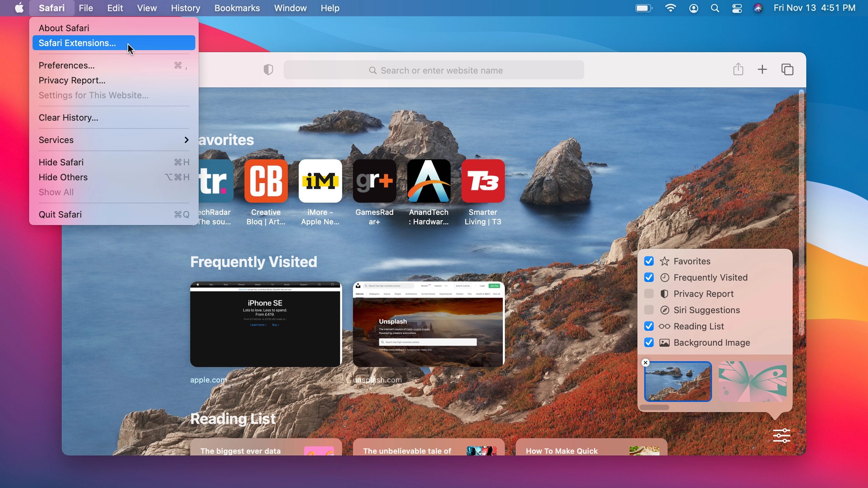This screenshot has height=488, width=868.
Task: Choose Hide Safari
Action: pos(114,162)
